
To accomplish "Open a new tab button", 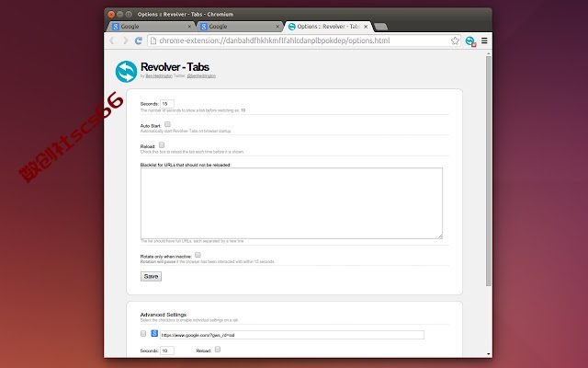I will click(x=380, y=27).
